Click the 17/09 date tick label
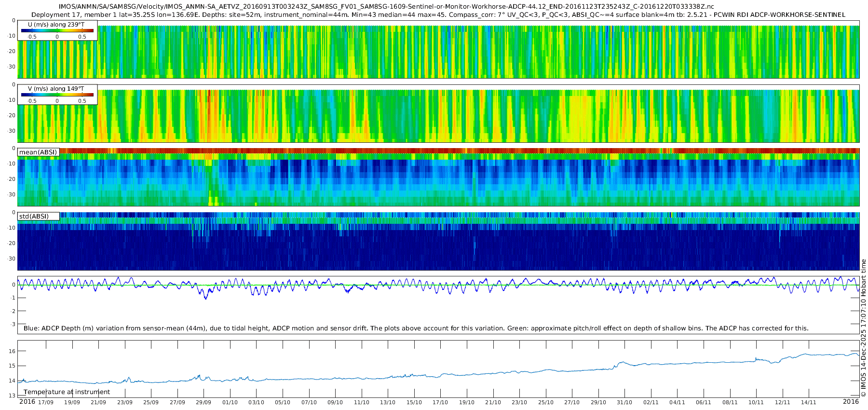Viewport: 868px width, 410px height. (x=46, y=402)
